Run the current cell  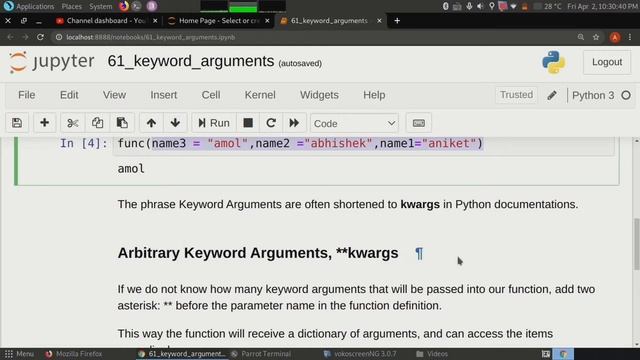(214, 123)
